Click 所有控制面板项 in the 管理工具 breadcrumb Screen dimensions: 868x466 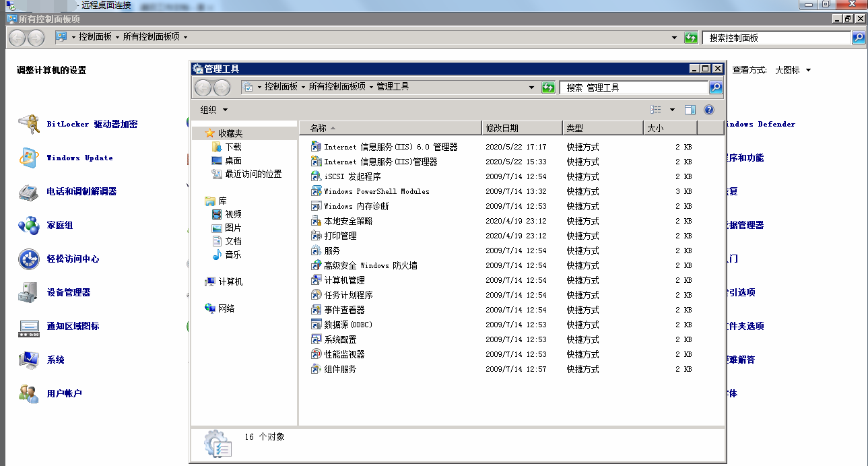tap(337, 87)
